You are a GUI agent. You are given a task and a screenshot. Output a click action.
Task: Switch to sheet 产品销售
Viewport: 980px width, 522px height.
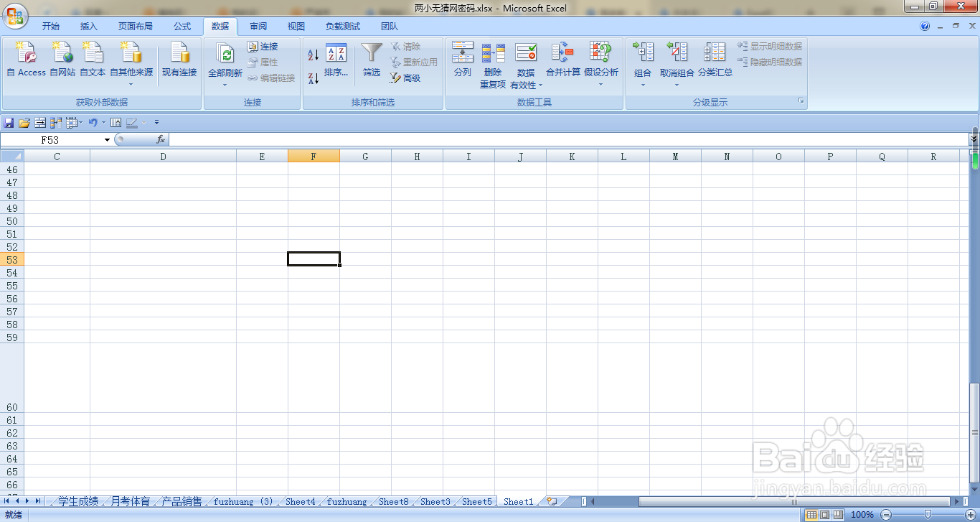[182, 501]
